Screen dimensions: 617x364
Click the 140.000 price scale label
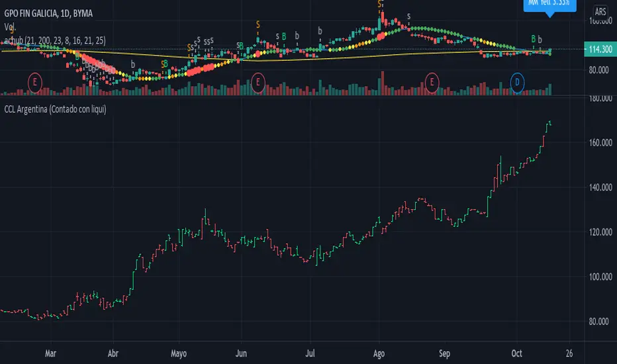click(x=600, y=188)
